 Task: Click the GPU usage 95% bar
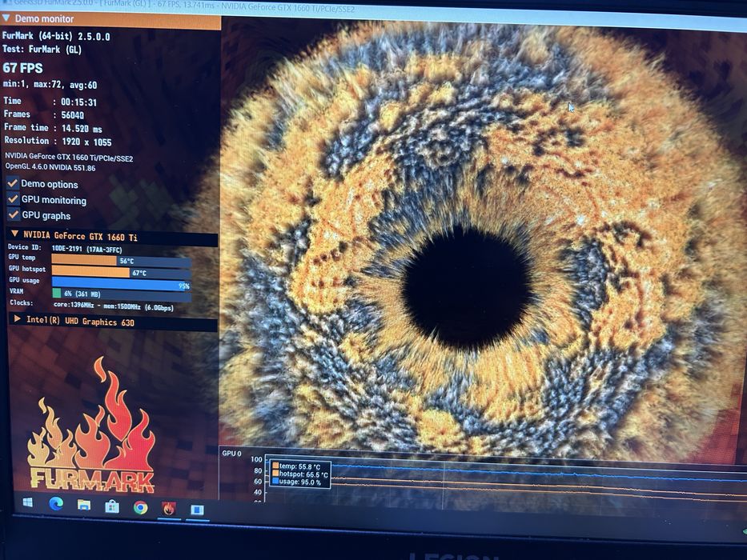coord(122,284)
